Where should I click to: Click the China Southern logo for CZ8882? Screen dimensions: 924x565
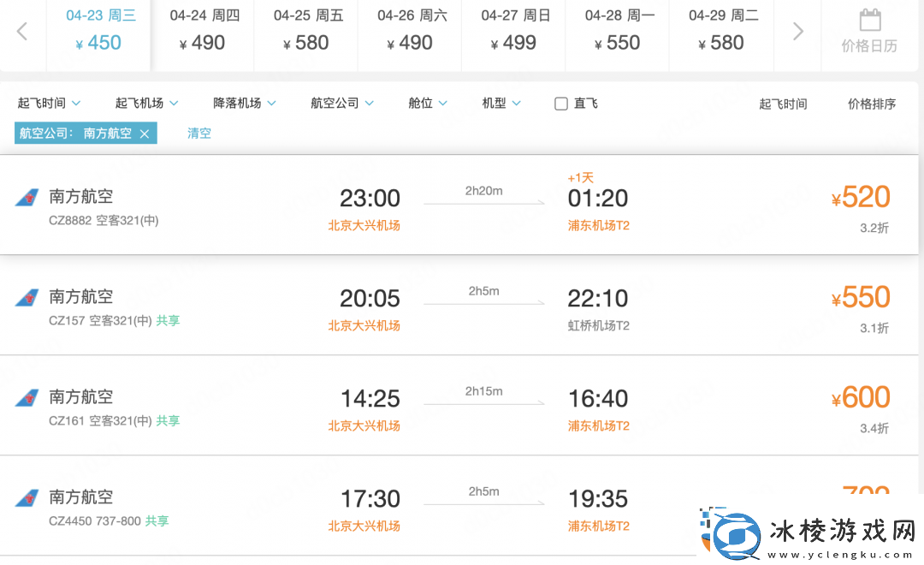[27, 198]
